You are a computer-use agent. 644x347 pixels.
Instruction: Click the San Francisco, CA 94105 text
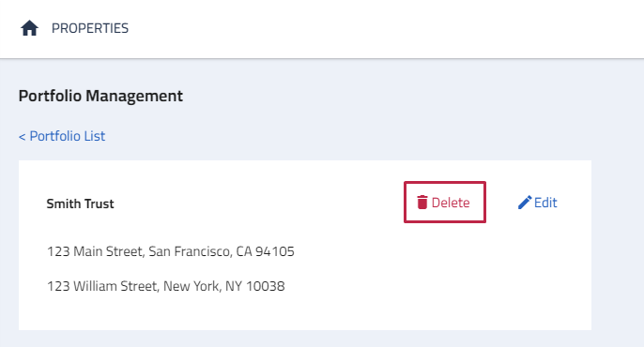click(x=222, y=251)
